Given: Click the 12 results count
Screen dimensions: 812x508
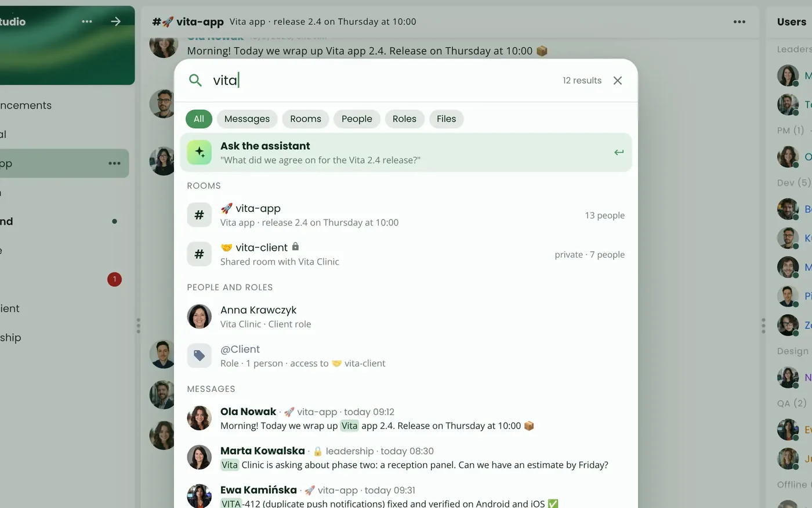Looking at the screenshot, I should tap(582, 81).
